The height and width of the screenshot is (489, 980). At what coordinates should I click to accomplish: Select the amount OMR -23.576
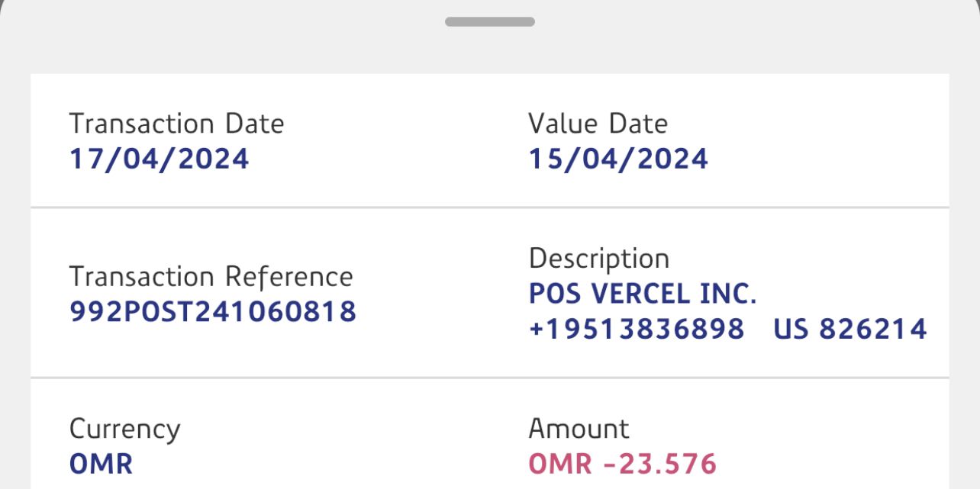pos(622,463)
